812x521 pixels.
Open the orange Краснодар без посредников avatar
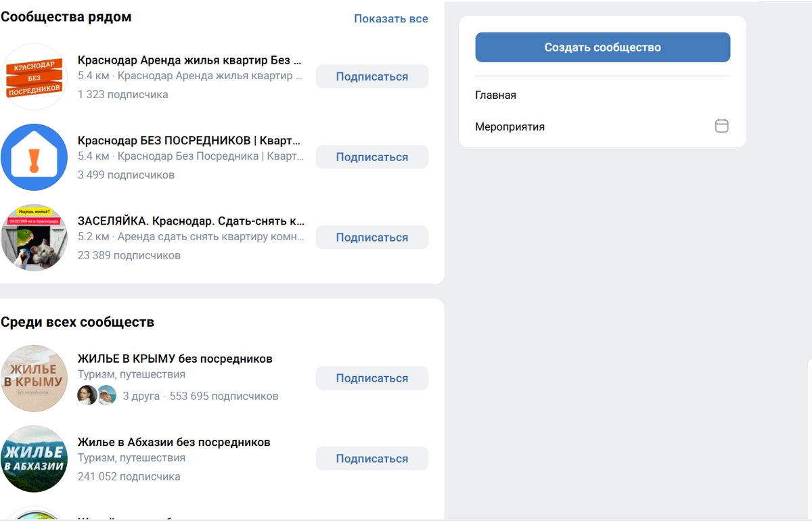34,76
